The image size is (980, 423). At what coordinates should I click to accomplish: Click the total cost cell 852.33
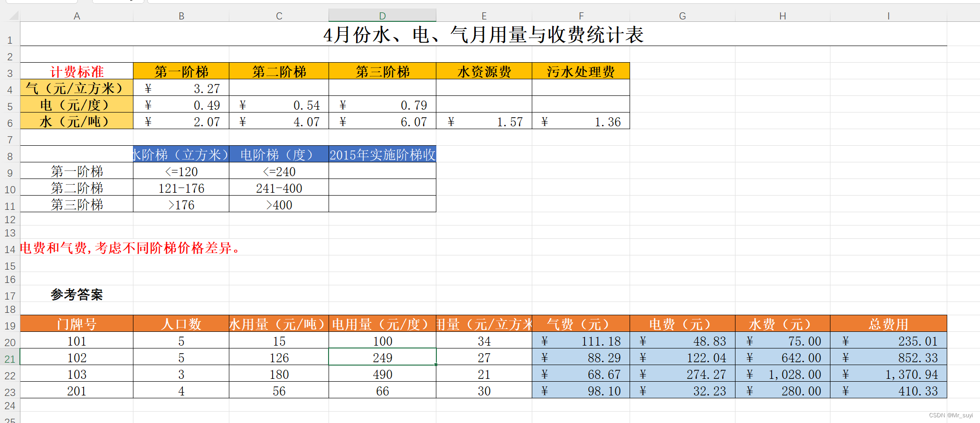[x=888, y=357]
